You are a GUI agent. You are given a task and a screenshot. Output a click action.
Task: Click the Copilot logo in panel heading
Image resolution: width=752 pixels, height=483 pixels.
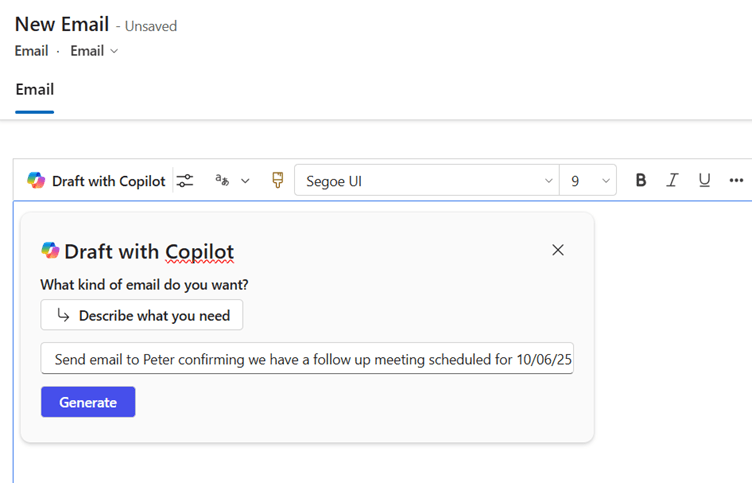coord(50,250)
